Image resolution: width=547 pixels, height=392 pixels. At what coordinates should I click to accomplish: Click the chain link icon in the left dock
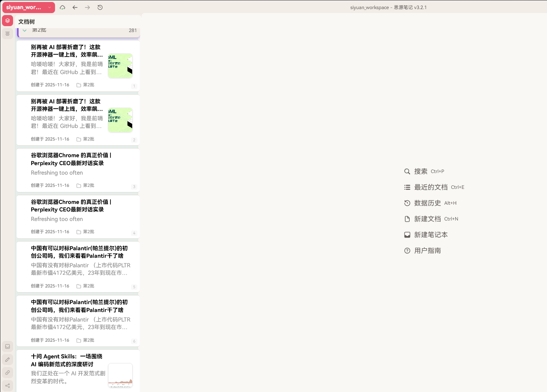tap(8, 373)
